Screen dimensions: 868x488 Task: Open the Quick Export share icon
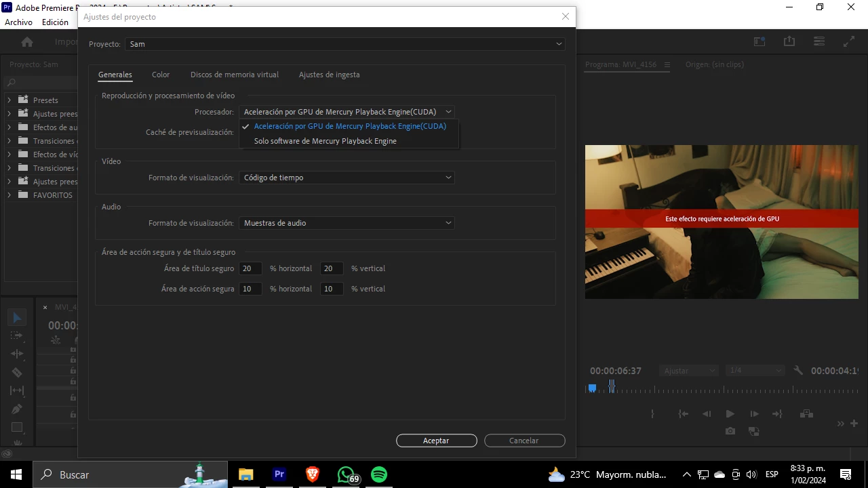(789, 41)
